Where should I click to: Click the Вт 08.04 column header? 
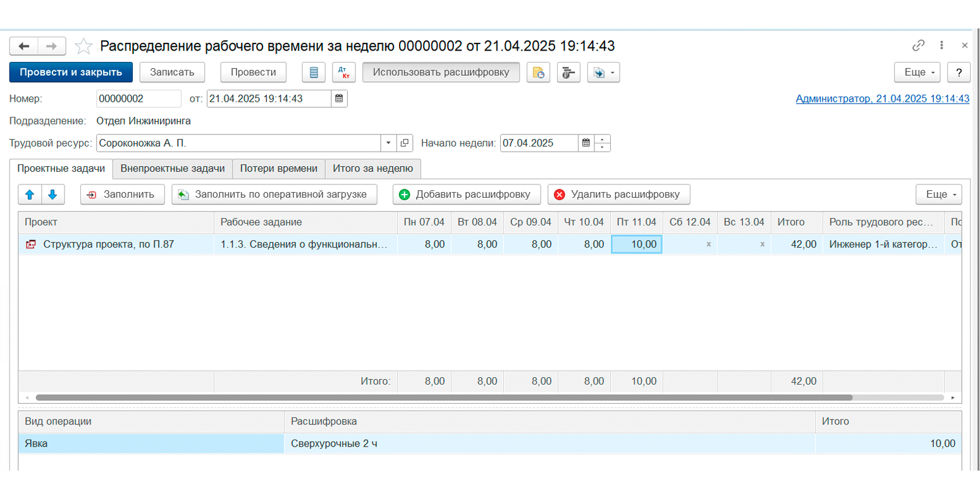(x=477, y=222)
